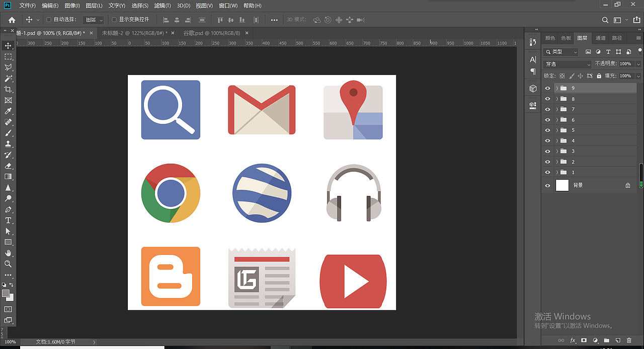Open the 不透明度 opacity dropdown arrow
Viewport: 644px width, 349px height.
(638, 64)
